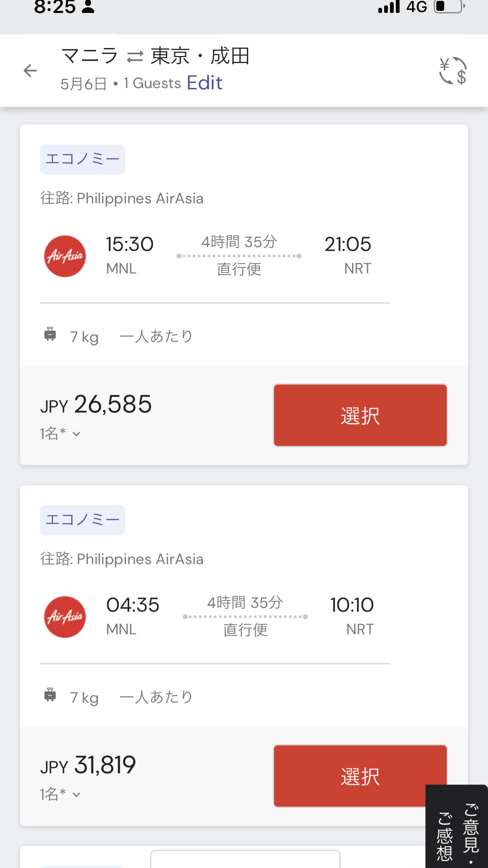The height and width of the screenshot is (868, 488).
Task: Select the JPY 26,585 flight
Action: [x=360, y=415]
